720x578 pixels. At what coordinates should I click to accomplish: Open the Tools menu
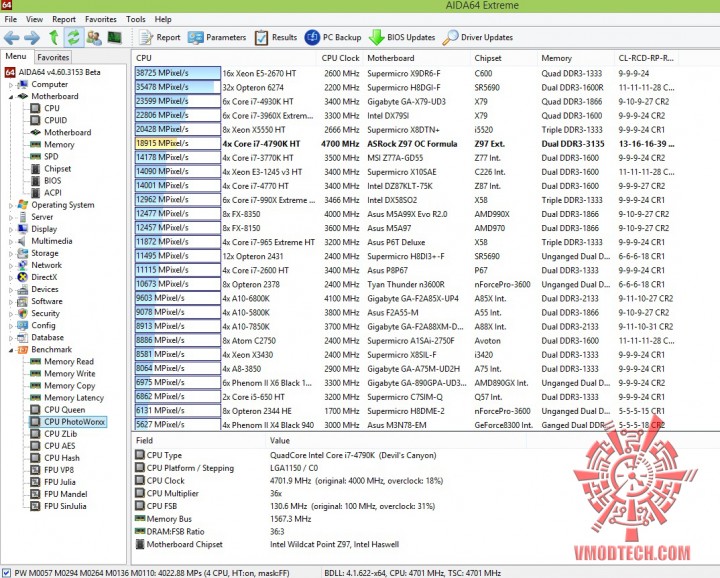pyautogui.click(x=135, y=19)
